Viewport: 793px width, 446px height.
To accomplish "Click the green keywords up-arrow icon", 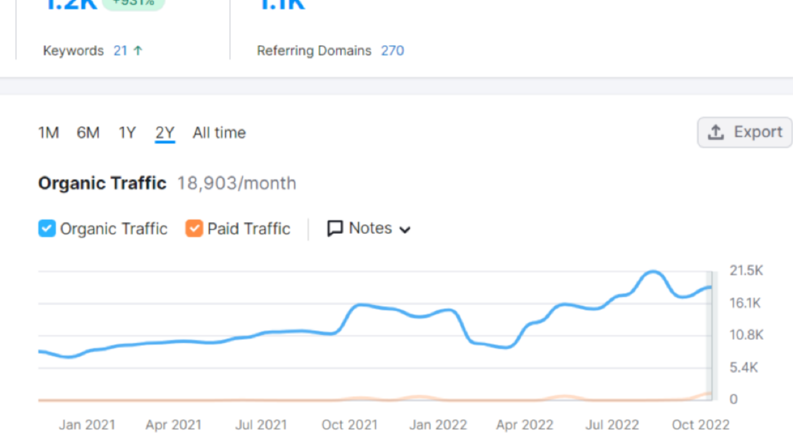I will (138, 51).
